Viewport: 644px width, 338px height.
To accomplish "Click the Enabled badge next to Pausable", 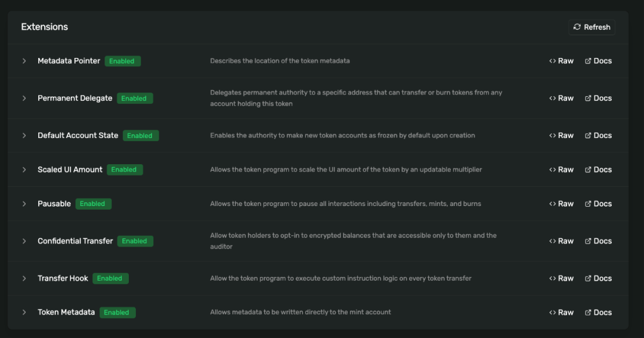I will 93,204.
